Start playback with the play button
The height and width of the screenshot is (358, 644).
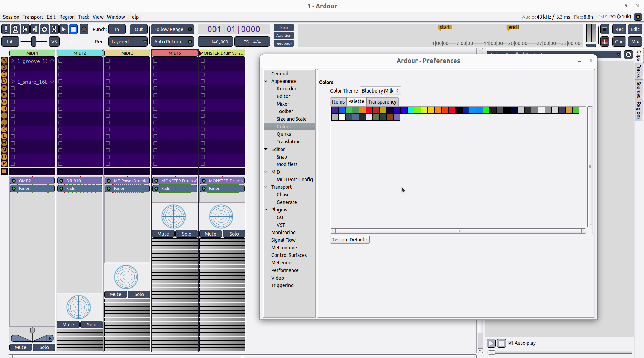(x=63, y=29)
